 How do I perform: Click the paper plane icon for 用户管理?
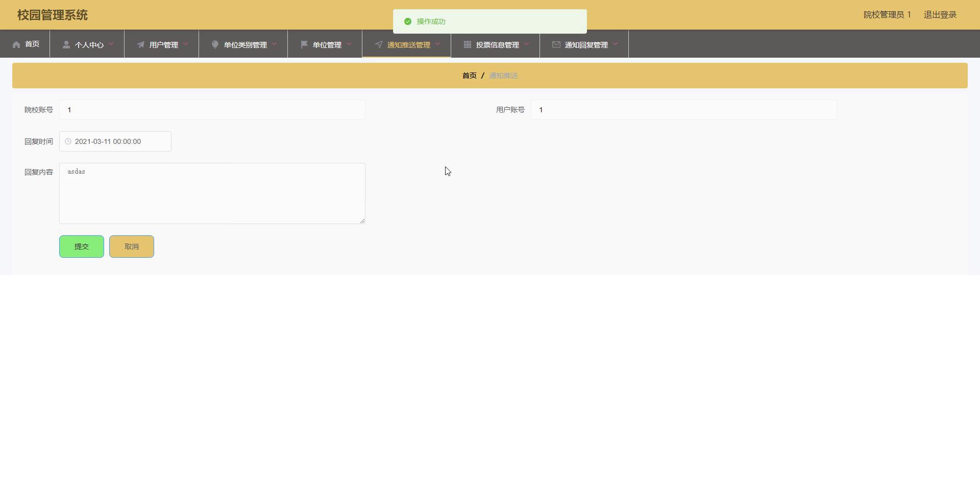(x=141, y=45)
